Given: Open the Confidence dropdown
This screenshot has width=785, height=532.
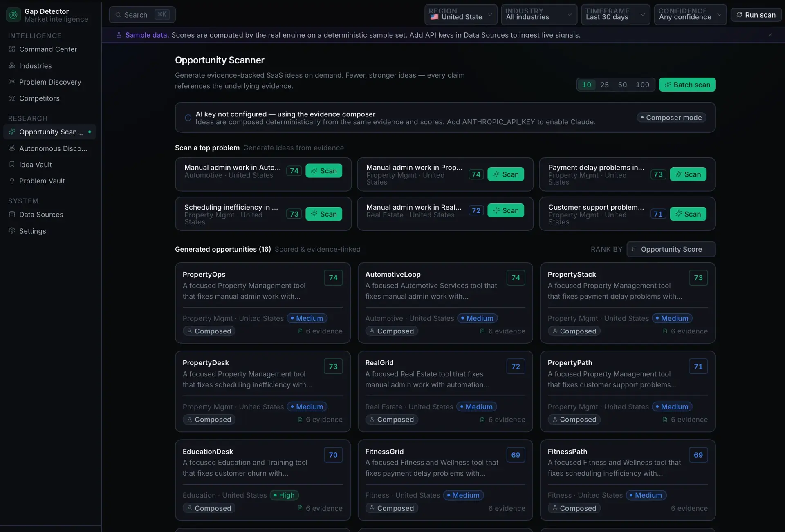Looking at the screenshot, I should [x=690, y=15].
